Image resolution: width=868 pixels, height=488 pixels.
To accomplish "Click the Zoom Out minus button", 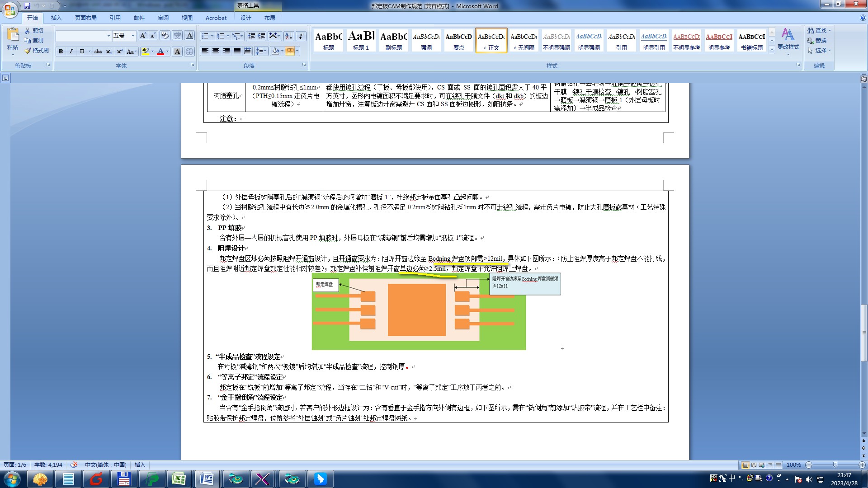I will click(x=809, y=465).
